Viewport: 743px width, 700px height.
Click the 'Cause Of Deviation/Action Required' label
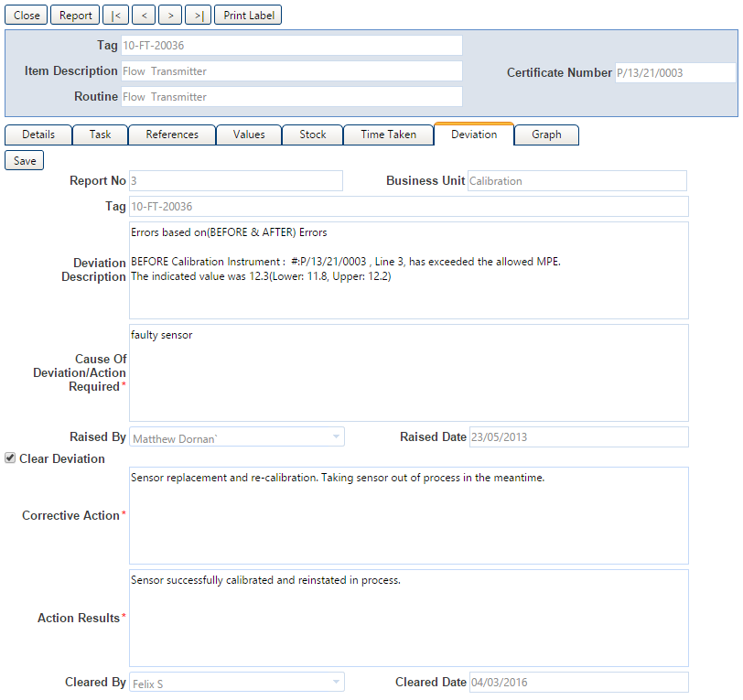point(80,373)
